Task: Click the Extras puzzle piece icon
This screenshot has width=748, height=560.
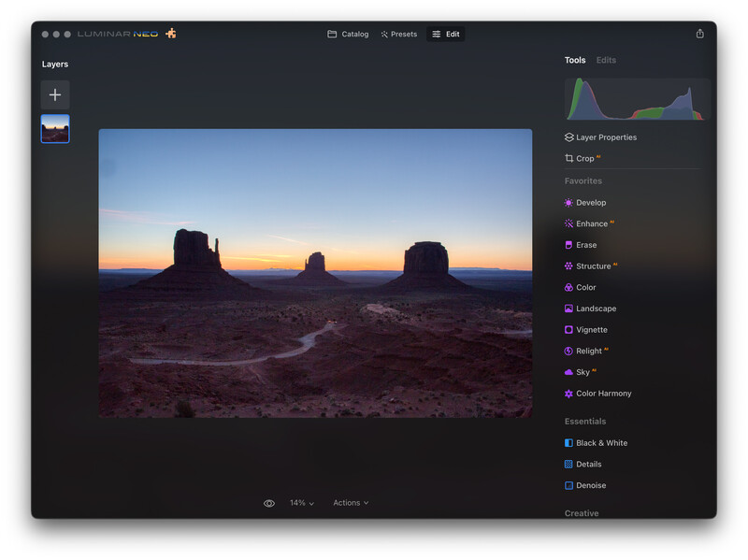Action: 171,34
